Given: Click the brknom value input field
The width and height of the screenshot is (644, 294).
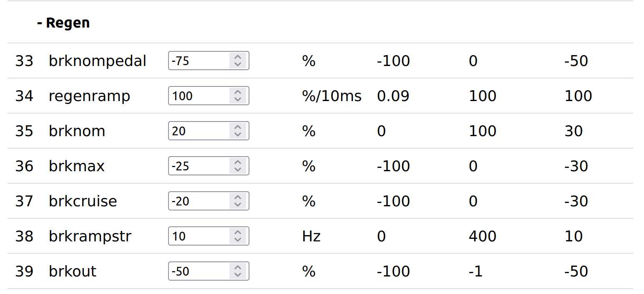Looking at the screenshot, I should coord(199,131).
